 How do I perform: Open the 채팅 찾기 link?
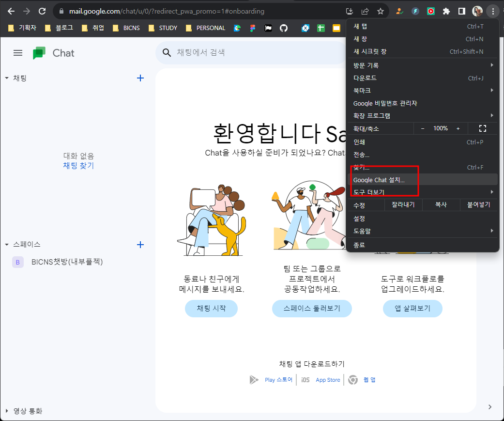click(x=78, y=166)
